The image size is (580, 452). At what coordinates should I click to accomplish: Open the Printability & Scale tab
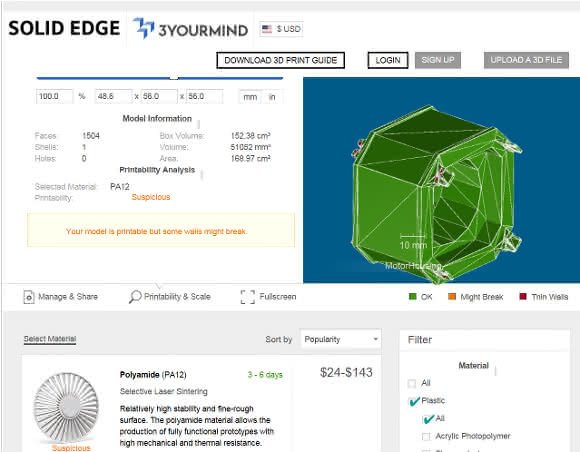coord(170,297)
